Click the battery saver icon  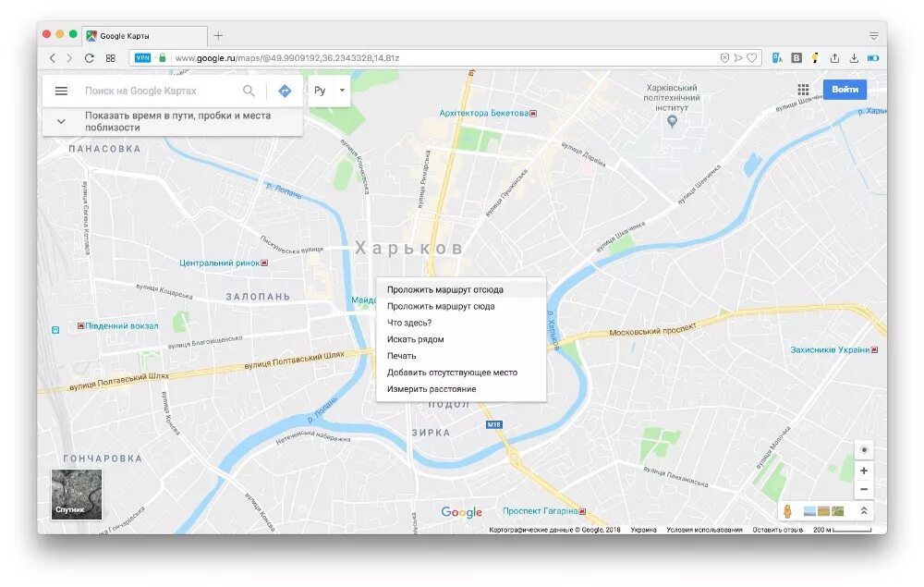(873, 57)
